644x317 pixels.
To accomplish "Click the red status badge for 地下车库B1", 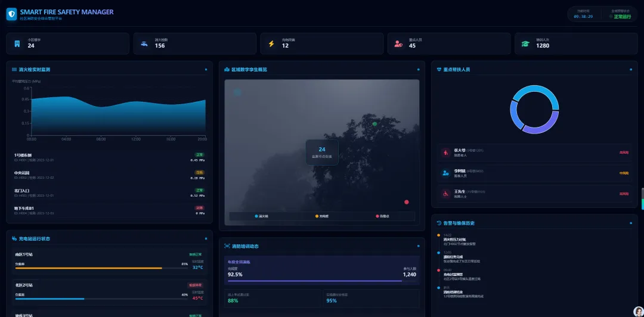I will coord(199,208).
